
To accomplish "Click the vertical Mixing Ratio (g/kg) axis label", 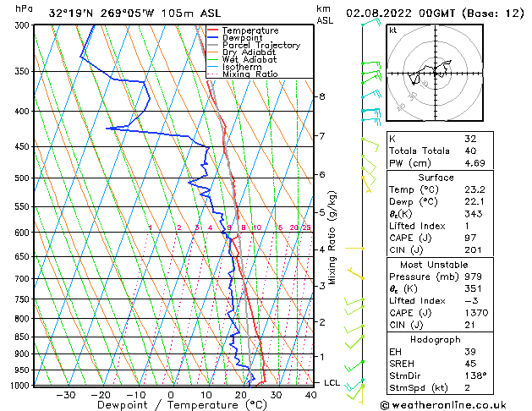I will tap(332, 238).
